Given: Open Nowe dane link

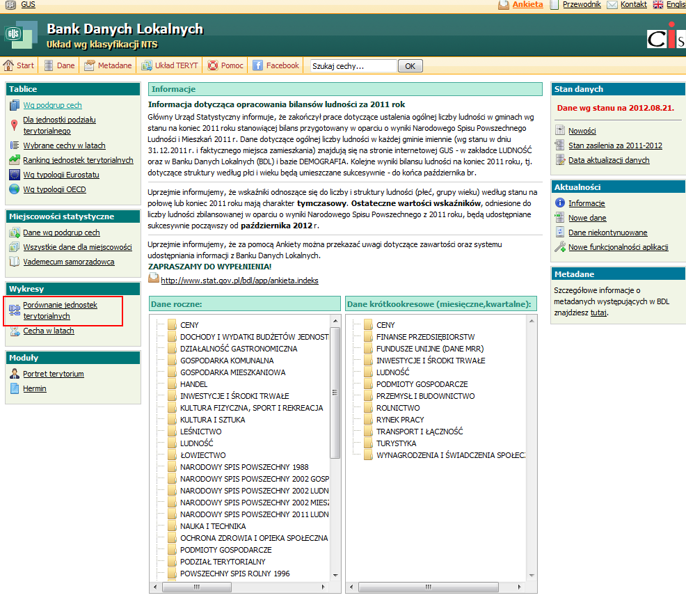Looking at the screenshot, I should tap(587, 218).
